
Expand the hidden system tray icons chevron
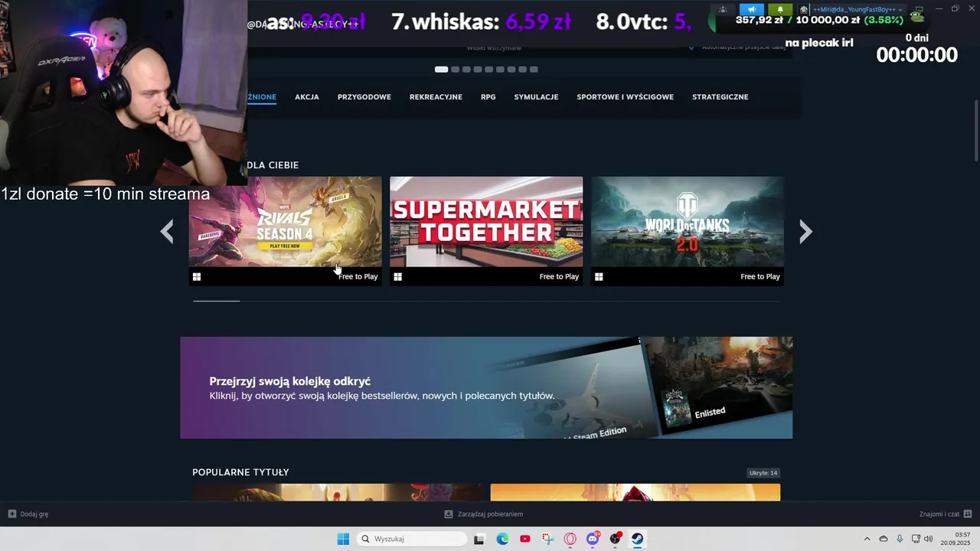point(867,539)
